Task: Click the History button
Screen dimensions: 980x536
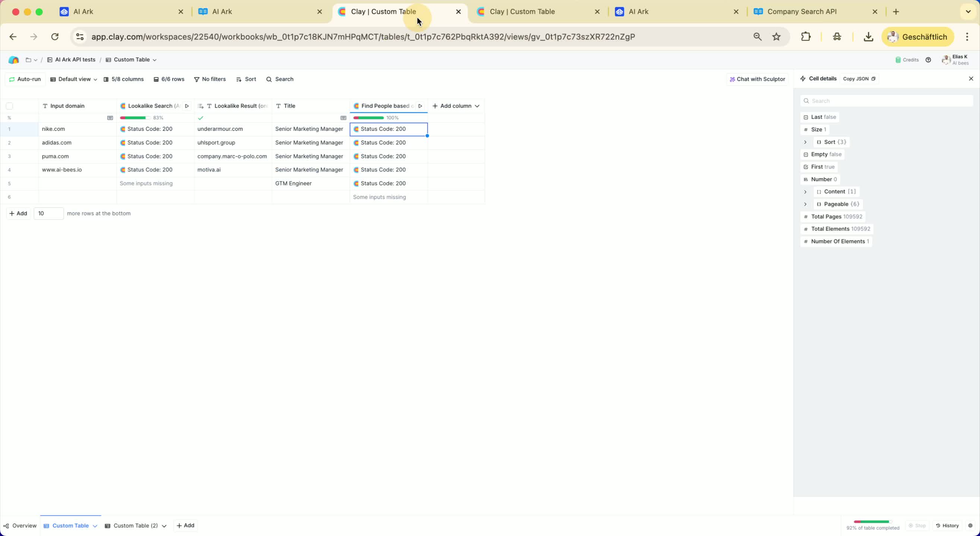Action: 947,525
